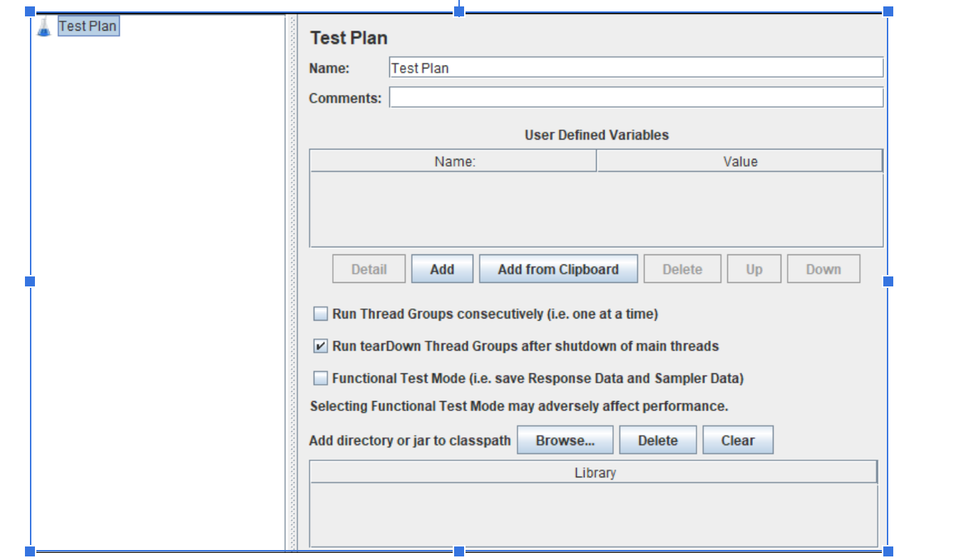This screenshot has height=560, width=961.
Task: Click the variables Delete button
Action: 682,269
